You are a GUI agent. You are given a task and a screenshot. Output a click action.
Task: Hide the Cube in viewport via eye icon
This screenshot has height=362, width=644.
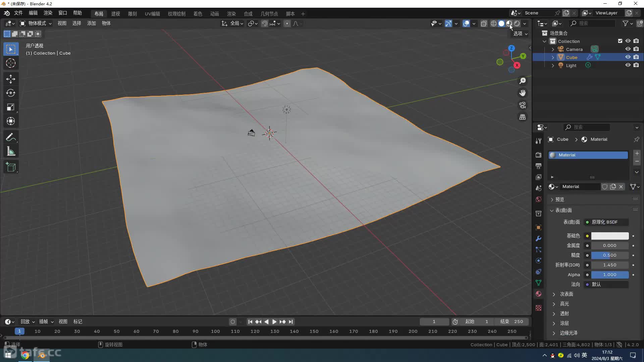[628, 57]
